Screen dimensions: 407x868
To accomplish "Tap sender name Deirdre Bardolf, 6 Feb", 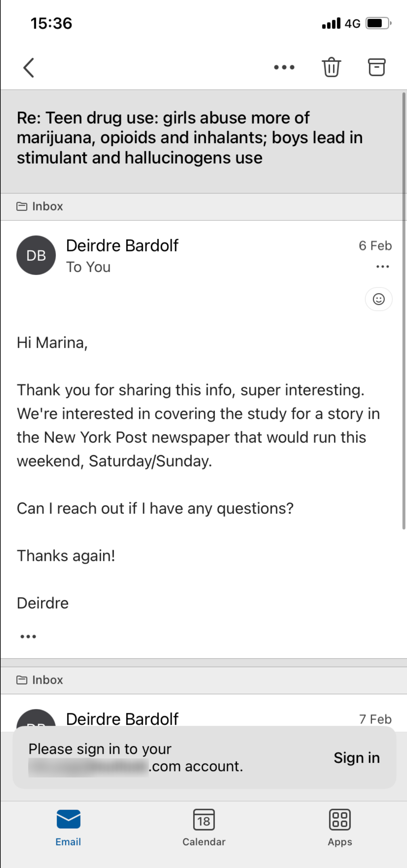I will click(x=122, y=245).
